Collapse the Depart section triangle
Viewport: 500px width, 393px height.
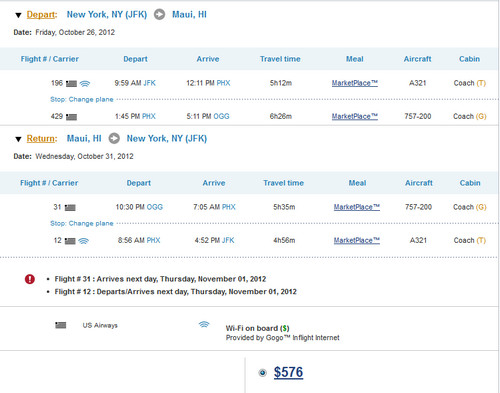18,15
